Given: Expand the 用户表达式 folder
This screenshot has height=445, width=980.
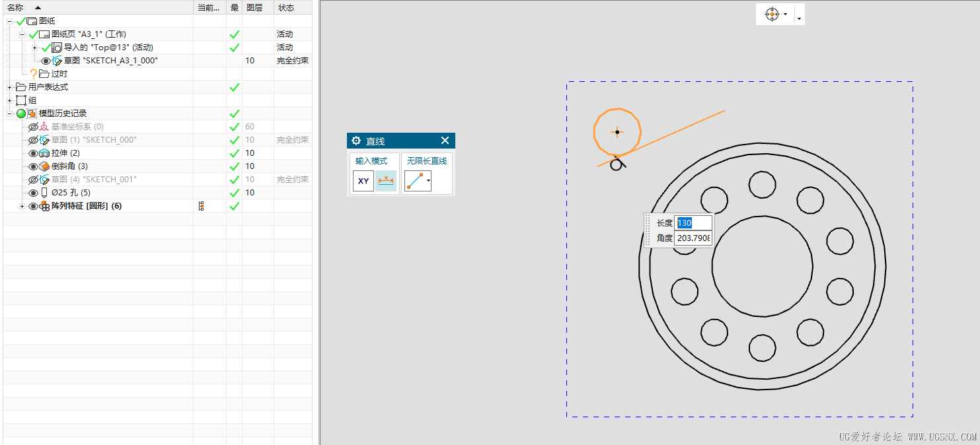Looking at the screenshot, I should tap(9, 87).
